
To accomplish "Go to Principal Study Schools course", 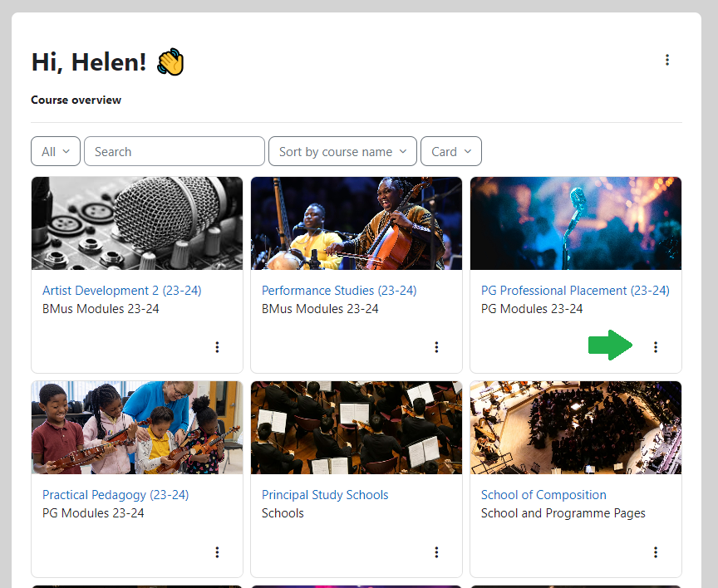I will pyautogui.click(x=325, y=495).
